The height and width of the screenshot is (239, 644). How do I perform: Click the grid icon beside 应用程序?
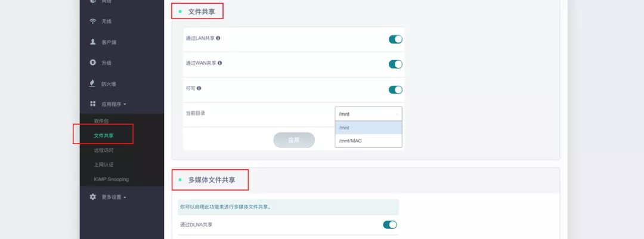(x=93, y=104)
